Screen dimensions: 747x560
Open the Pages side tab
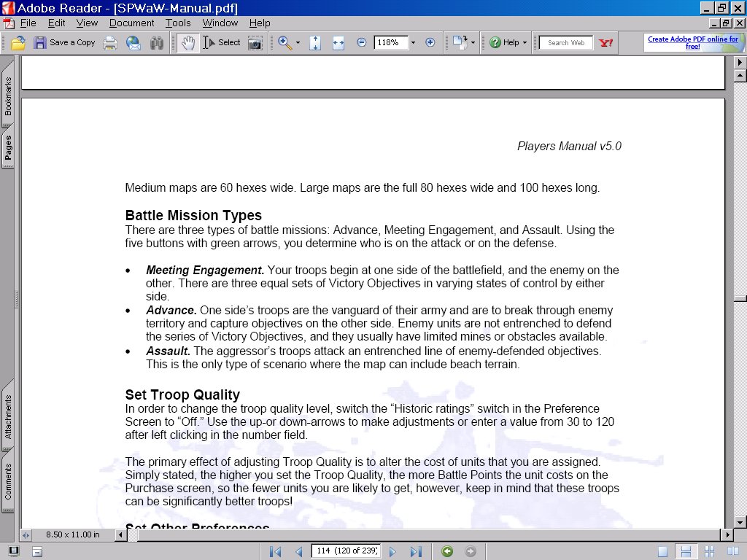(x=8, y=147)
